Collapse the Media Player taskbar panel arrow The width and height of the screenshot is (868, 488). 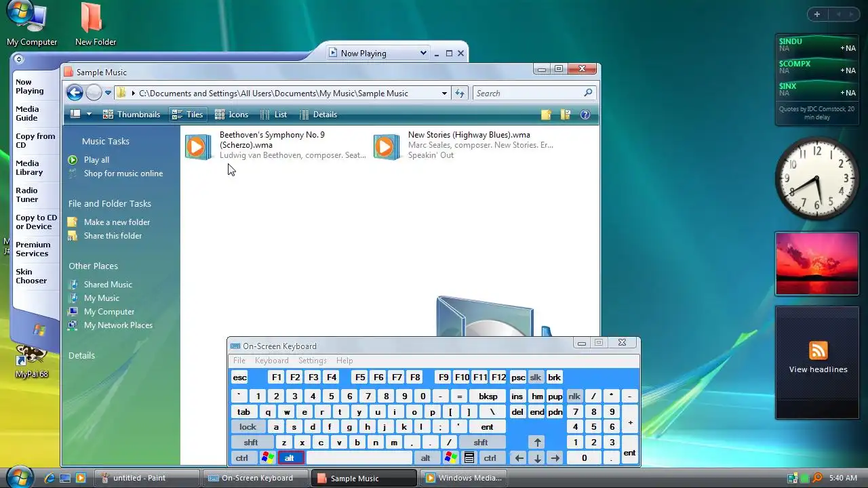[x=18, y=59]
